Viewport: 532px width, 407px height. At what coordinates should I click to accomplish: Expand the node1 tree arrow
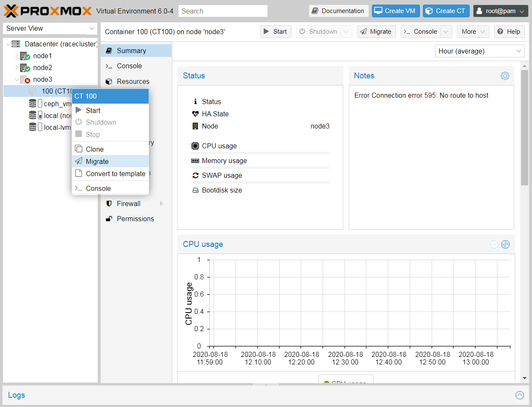tap(16, 56)
